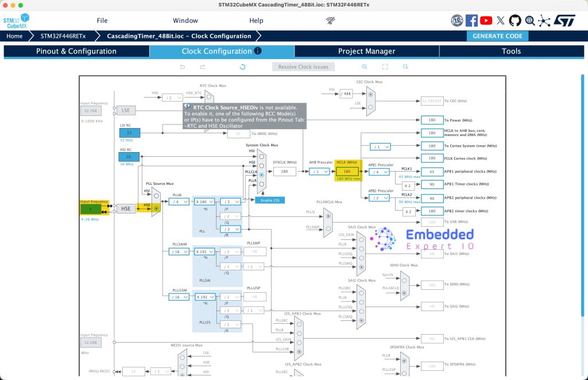Open the APB1 Prescaler /4 dropdown

[381, 172]
